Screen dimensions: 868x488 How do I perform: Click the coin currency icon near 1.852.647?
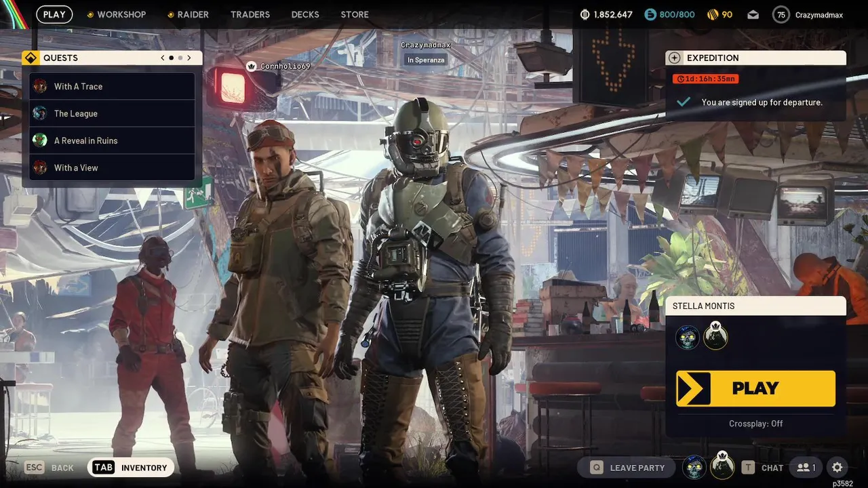[586, 14]
